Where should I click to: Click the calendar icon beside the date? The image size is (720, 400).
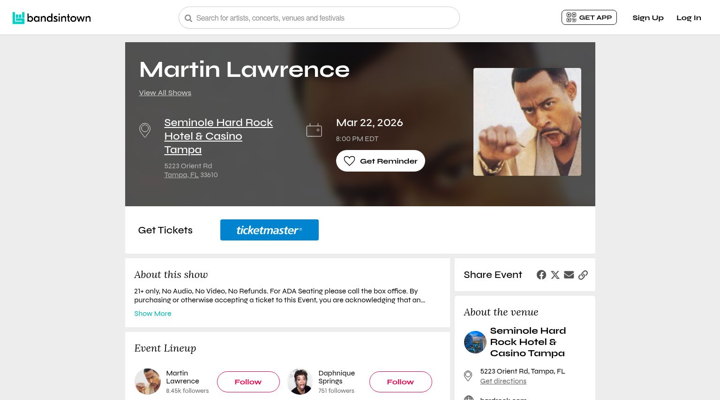pyautogui.click(x=314, y=130)
